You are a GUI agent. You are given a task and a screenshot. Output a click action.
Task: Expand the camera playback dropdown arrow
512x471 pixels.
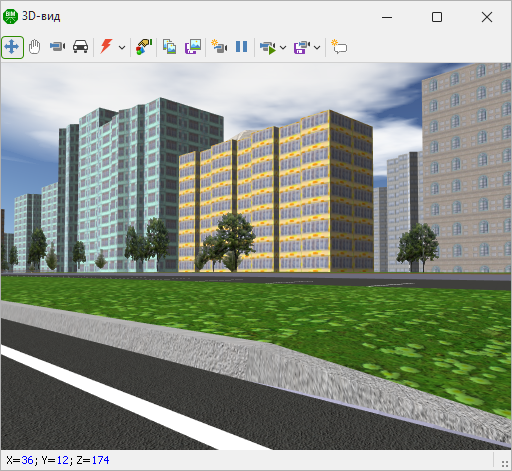pos(283,48)
